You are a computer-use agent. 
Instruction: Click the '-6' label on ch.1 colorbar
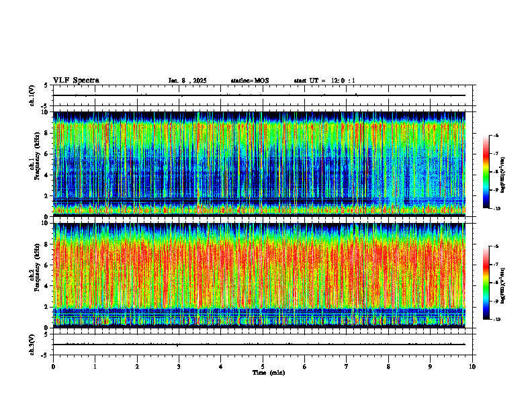click(x=496, y=135)
